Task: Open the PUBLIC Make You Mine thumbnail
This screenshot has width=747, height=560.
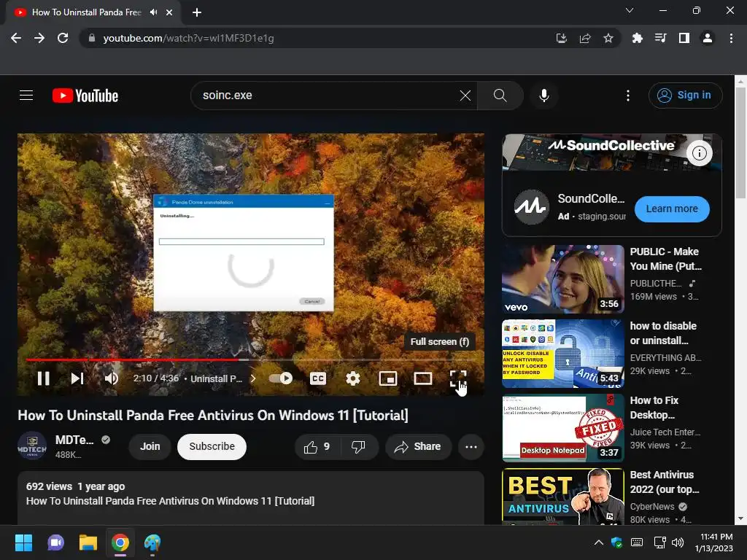Action: click(563, 279)
